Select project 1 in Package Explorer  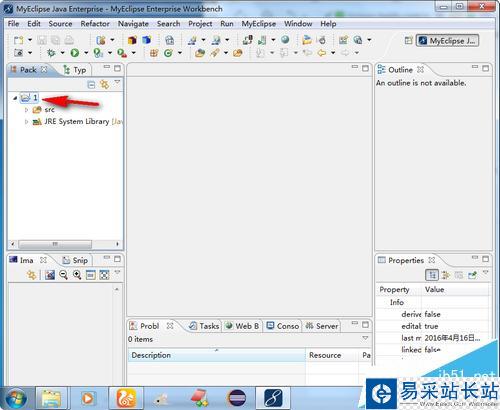[29, 98]
